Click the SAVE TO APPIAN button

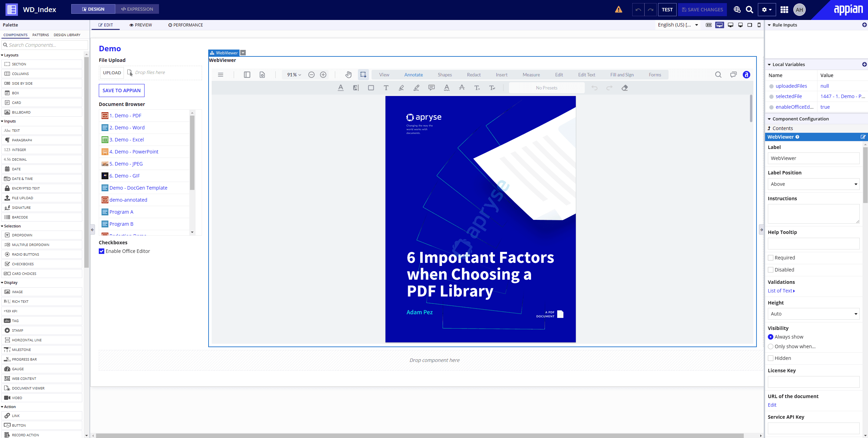[x=121, y=90]
